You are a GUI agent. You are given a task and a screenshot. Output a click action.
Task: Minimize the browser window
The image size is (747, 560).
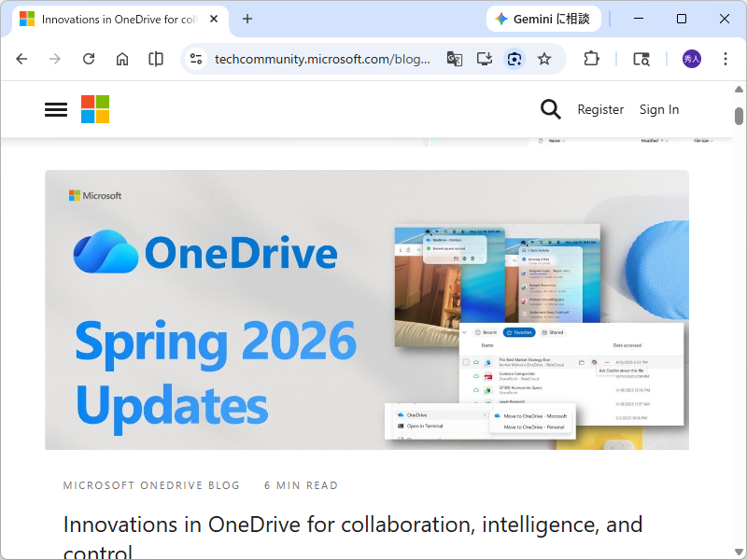(639, 19)
